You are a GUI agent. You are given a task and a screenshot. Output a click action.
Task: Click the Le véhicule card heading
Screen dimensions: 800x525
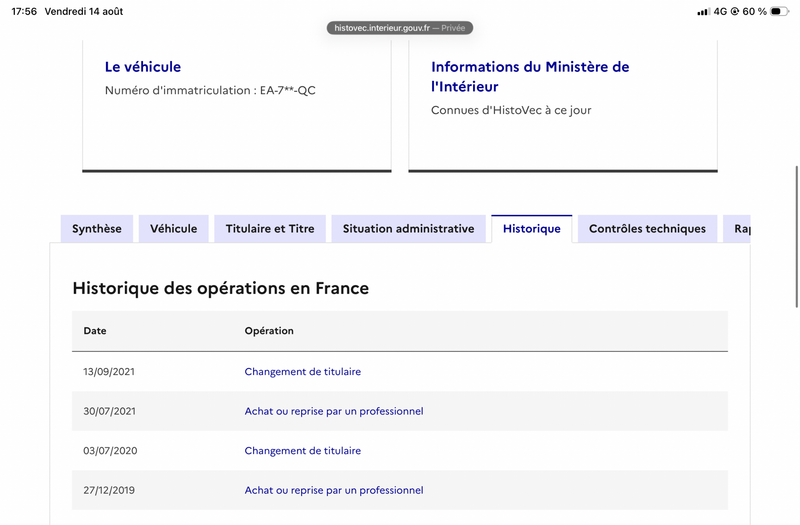(x=143, y=67)
